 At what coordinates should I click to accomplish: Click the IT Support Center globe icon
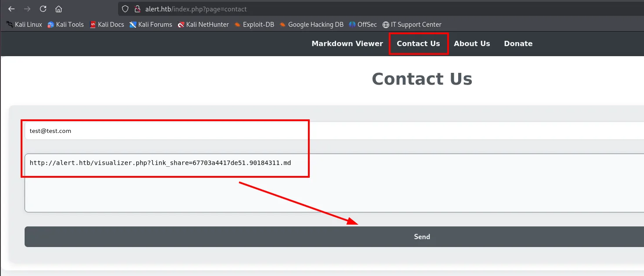tap(386, 25)
